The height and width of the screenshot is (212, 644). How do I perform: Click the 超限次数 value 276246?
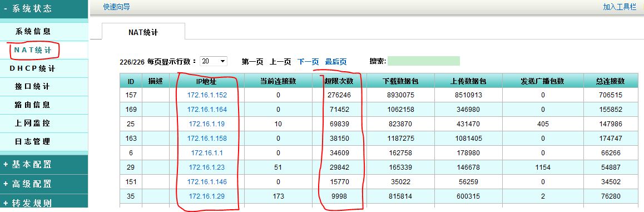[x=339, y=95]
